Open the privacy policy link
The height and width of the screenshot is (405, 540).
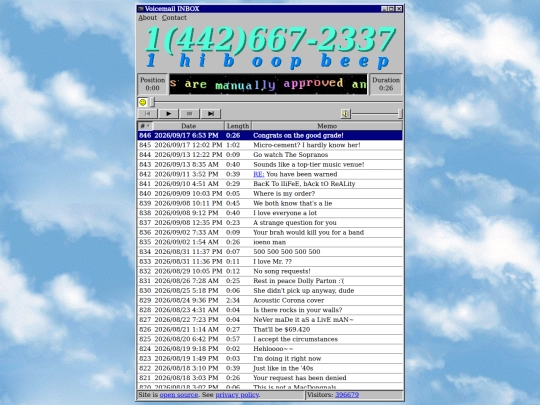tap(237, 395)
